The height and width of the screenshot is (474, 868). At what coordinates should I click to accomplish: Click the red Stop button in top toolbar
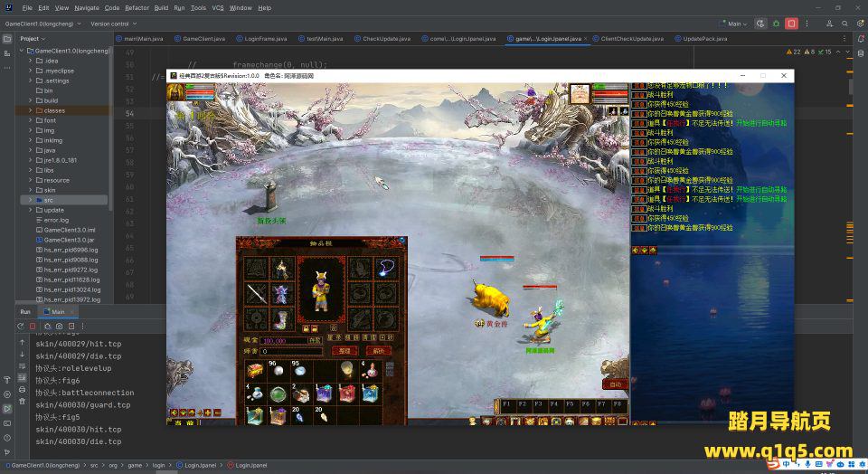coord(792,24)
